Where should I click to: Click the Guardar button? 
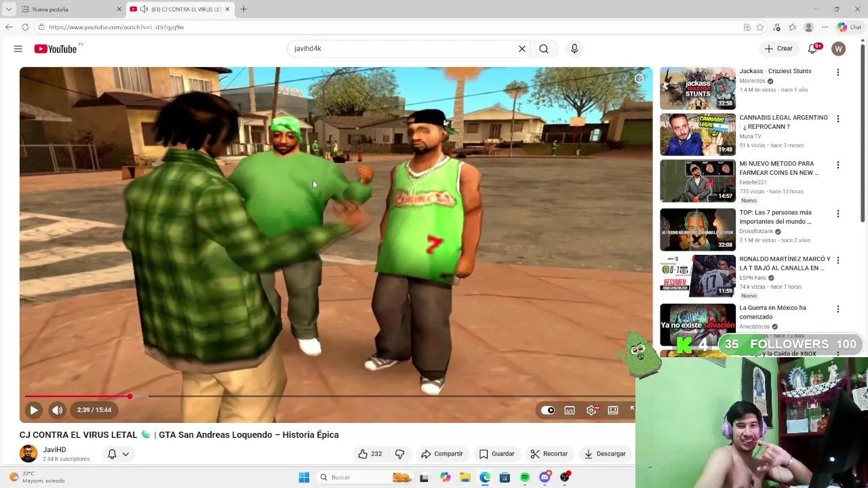(x=497, y=454)
